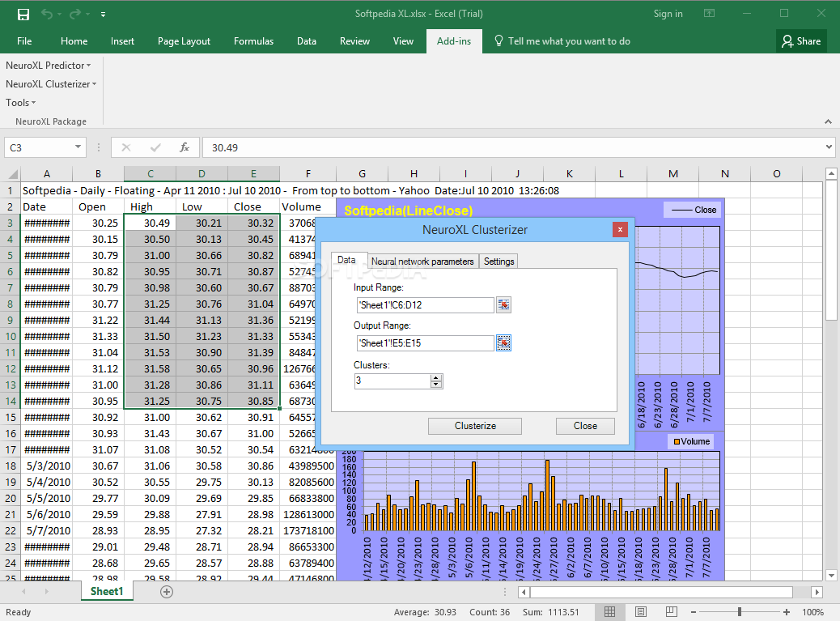
Task: Open the Ribbon Display Options icon
Action: coord(709,14)
